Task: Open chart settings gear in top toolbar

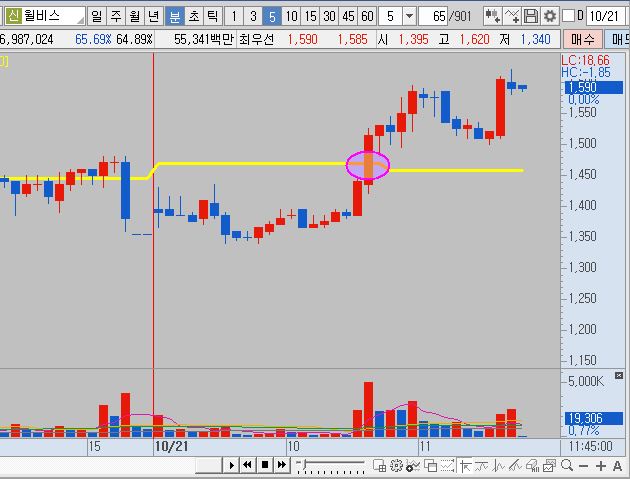Action: click(x=549, y=16)
